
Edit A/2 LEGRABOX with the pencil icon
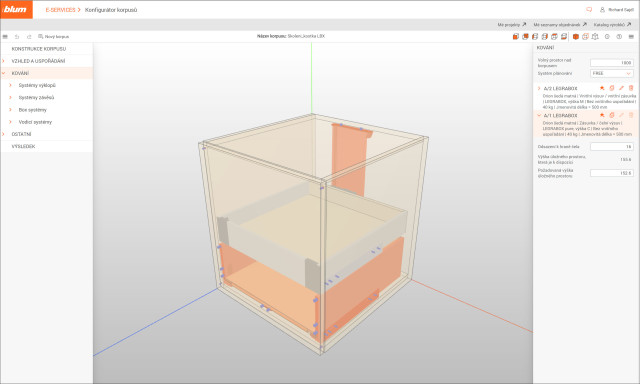[621, 88]
